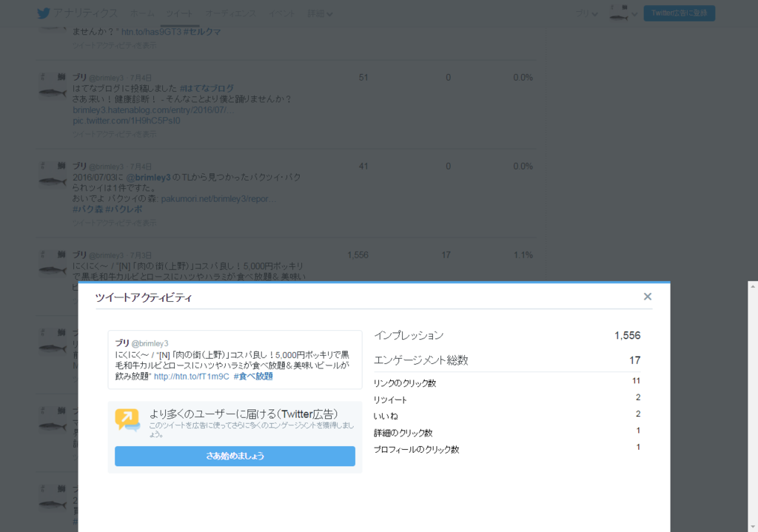Select the リツイート row label
The height and width of the screenshot is (532, 758).
[x=390, y=400]
